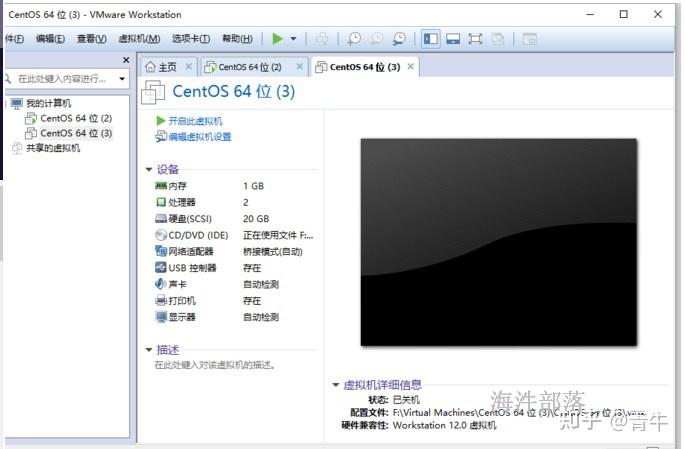Collapse the 虚拟机详细信息 section
The height and width of the screenshot is (449, 685).
tap(336, 385)
